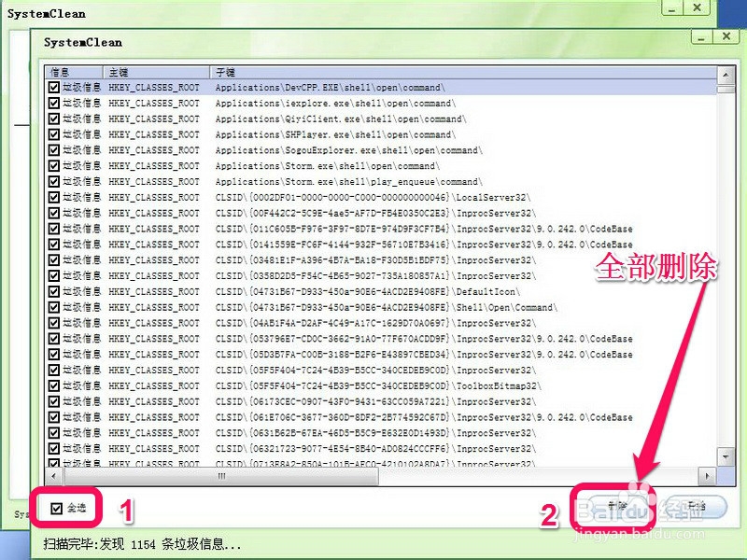
Task: Click the horizontal scrollbar right arrow
Action: coord(707,476)
